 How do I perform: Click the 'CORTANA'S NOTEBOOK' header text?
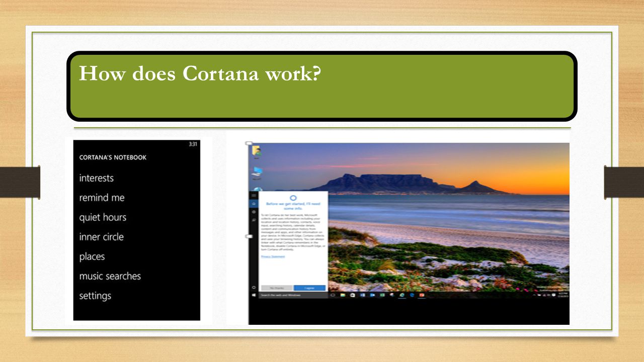(113, 157)
